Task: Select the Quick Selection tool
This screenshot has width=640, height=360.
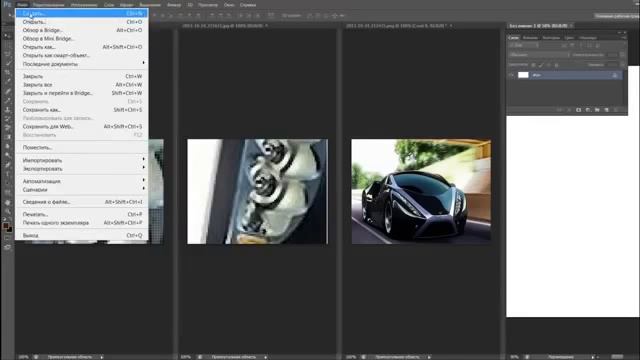Action: click(7, 63)
